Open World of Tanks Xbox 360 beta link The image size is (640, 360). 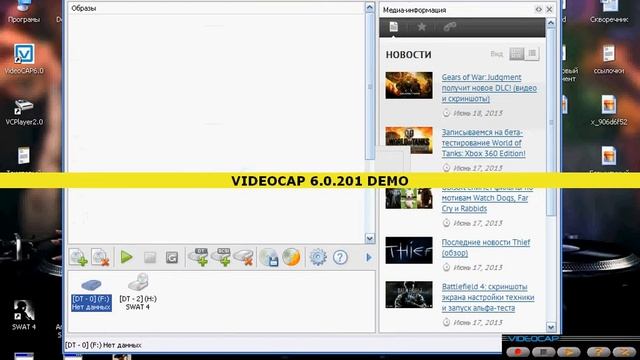(x=483, y=143)
